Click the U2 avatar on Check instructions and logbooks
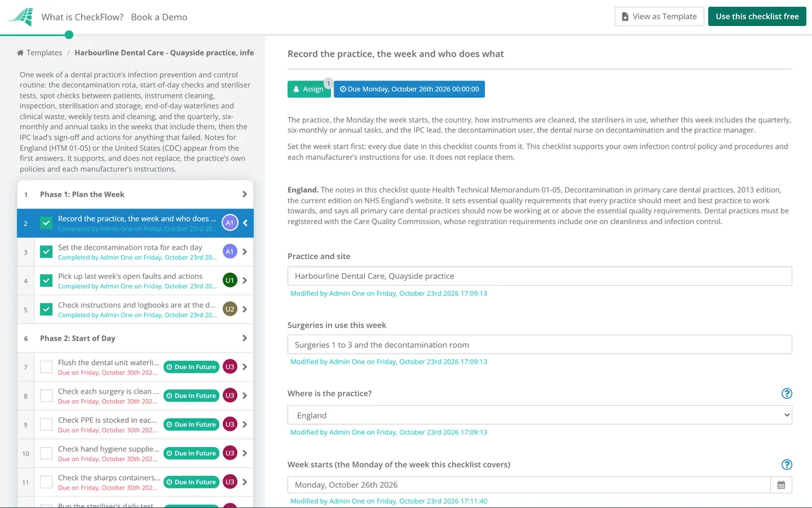Screen dimensions: 812x508 tap(230, 309)
